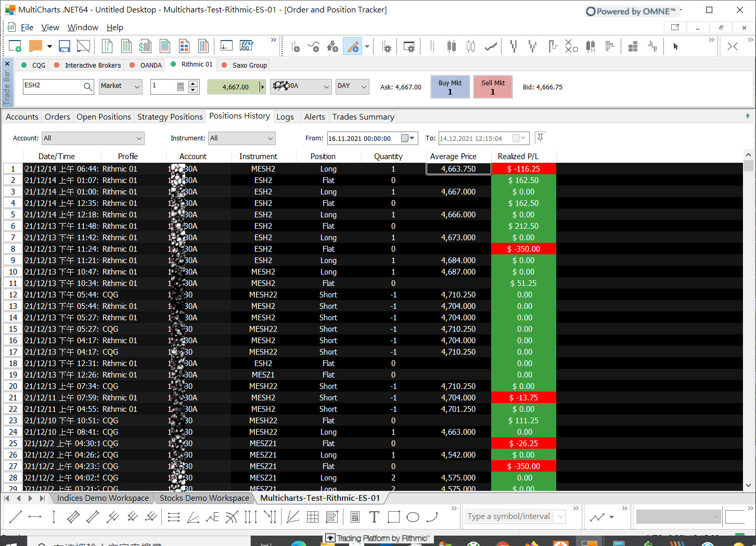Select the arrow pointer tool

675,47
